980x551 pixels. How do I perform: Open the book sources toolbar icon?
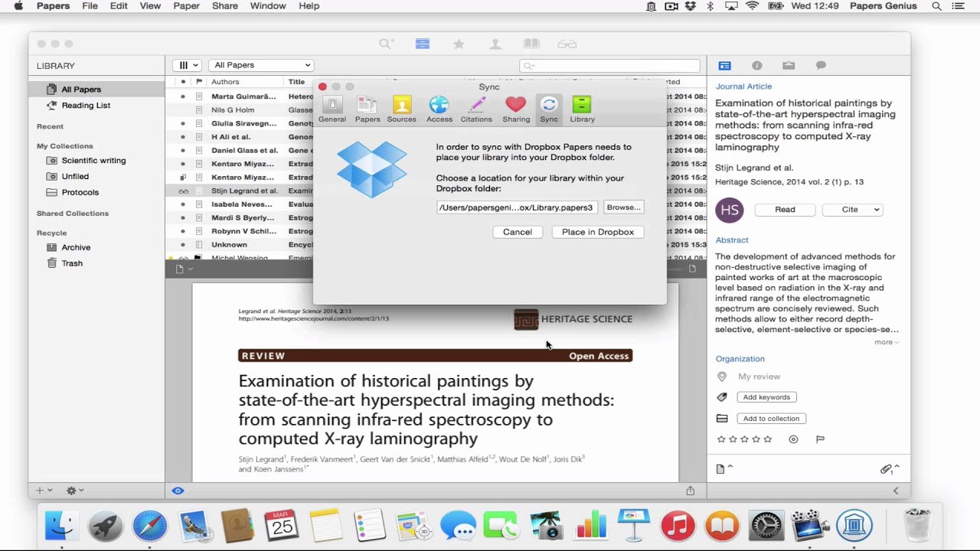[x=531, y=44]
